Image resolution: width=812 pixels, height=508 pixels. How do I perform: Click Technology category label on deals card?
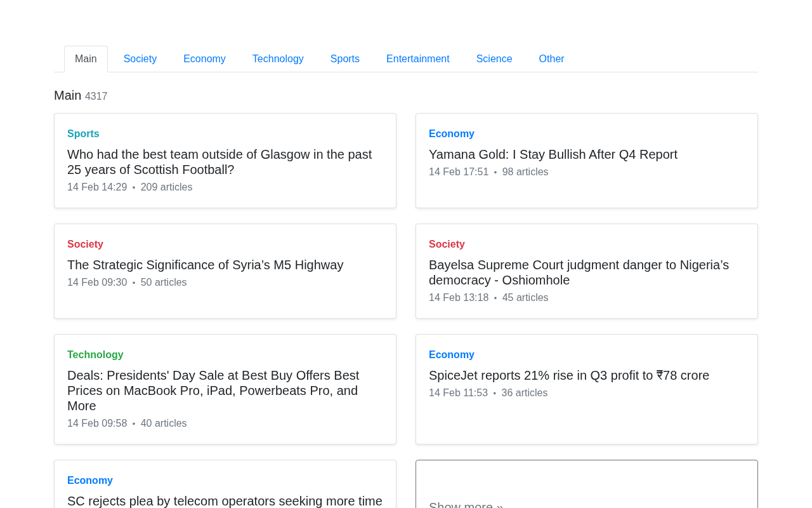95,355
